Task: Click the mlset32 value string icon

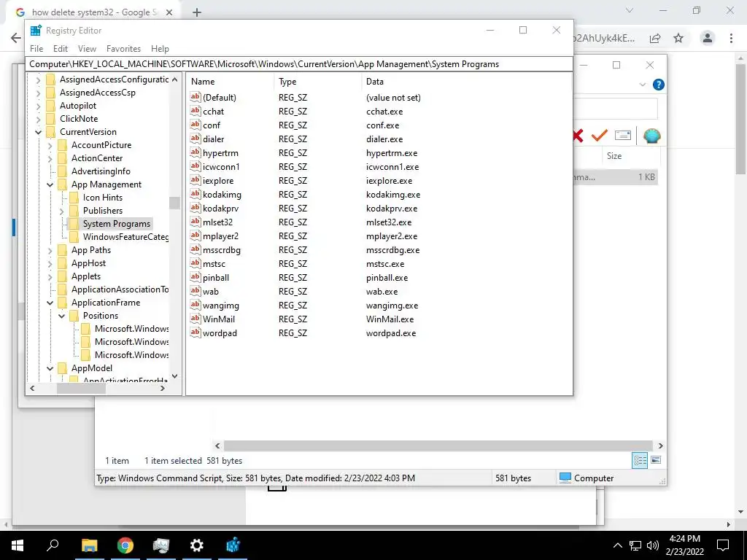Action: (x=196, y=222)
